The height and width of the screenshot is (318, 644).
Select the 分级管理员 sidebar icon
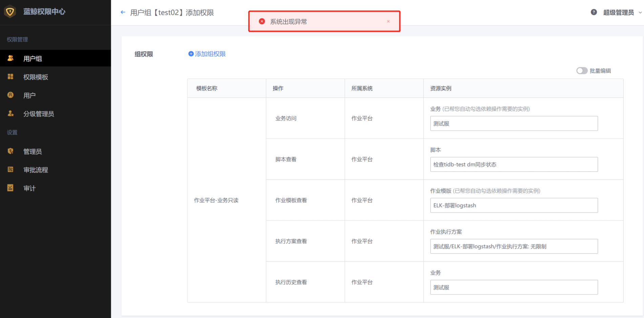pos(10,114)
